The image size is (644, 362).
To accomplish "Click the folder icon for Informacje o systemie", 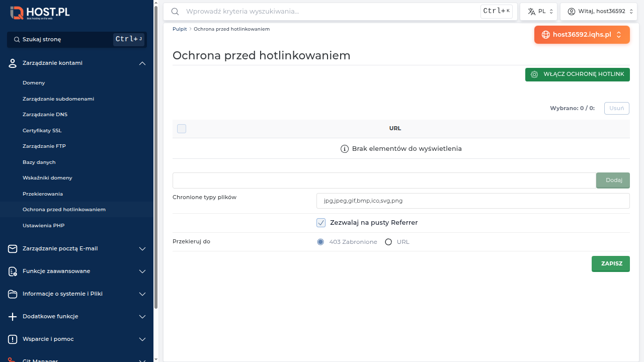I will pyautogui.click(x=13, y=294).
